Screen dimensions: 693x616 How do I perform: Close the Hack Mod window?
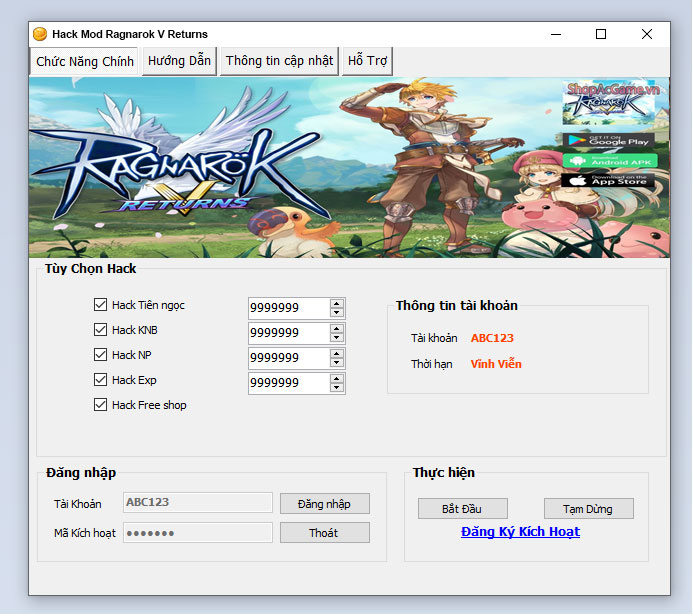647,34
